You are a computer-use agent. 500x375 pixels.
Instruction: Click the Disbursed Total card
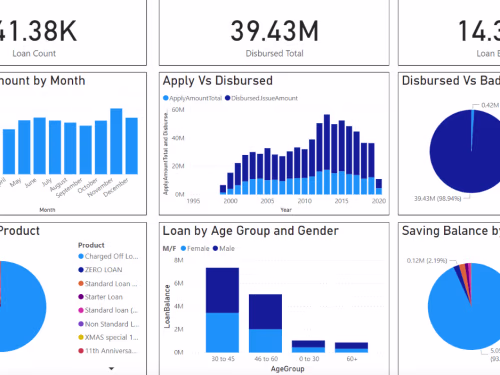point(274,33)
